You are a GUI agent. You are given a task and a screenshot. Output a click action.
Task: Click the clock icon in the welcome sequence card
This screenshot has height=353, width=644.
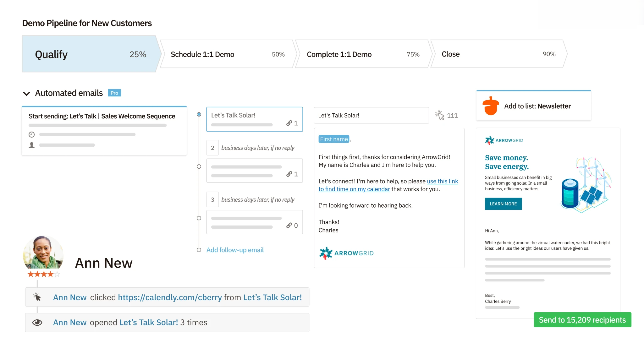(32, 134)
